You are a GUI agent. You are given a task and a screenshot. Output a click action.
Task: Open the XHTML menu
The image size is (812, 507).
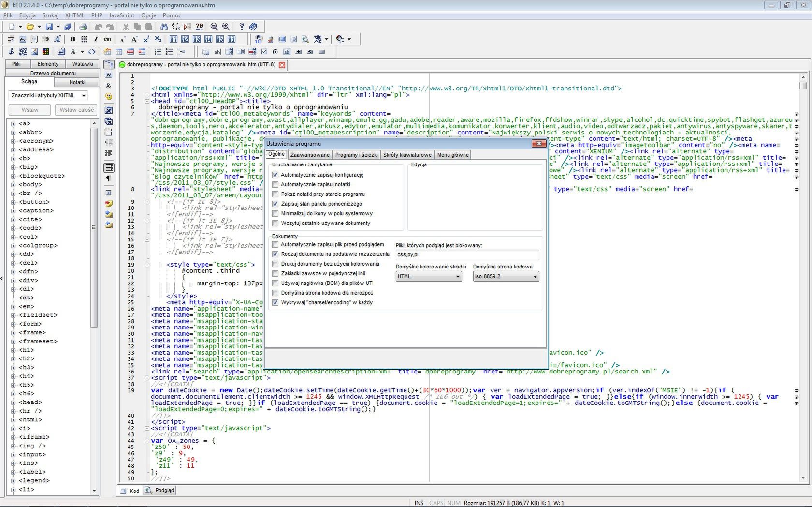74,15
